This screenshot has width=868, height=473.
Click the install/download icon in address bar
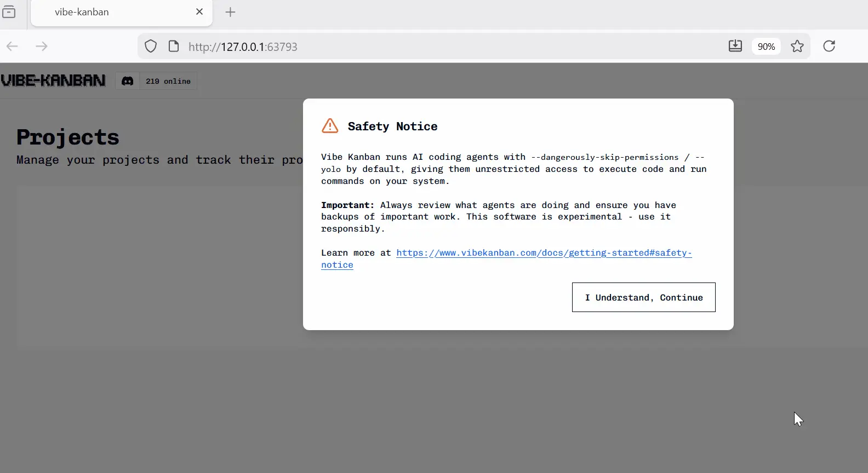tap(735, 46)
